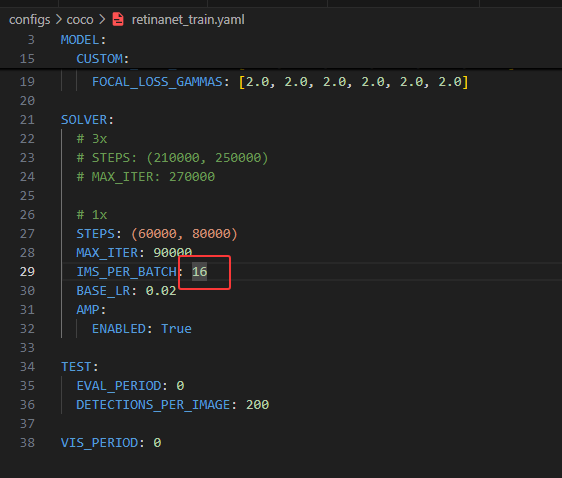Click the commented STEPS line 23
Screen dimensions: 562x478
pos(172,158)
